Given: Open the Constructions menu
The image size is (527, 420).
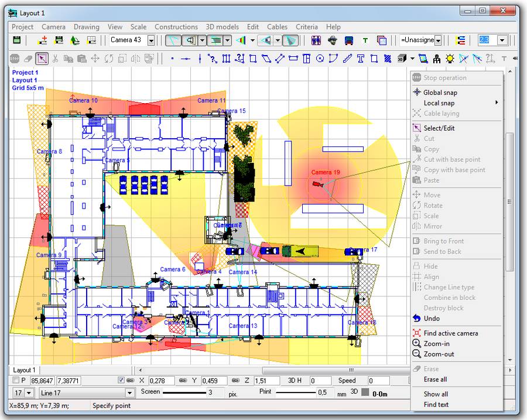Looking at the screenshot, I should (176, 27).
